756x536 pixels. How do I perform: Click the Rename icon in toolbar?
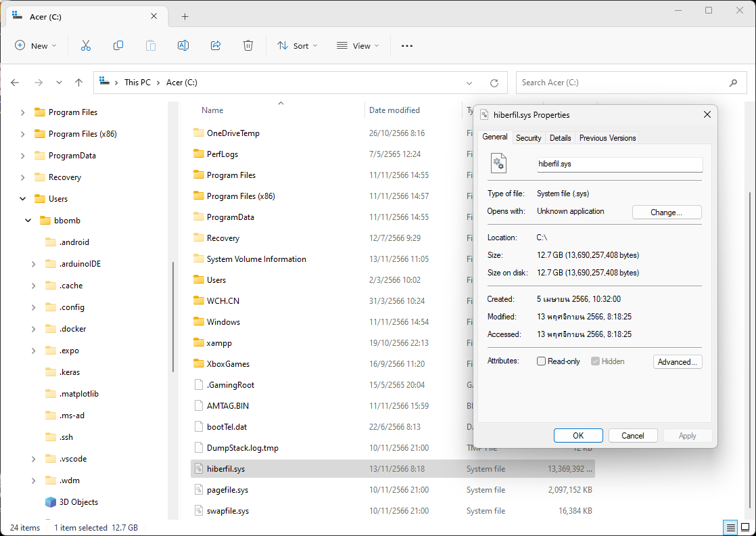pos(183,45)
